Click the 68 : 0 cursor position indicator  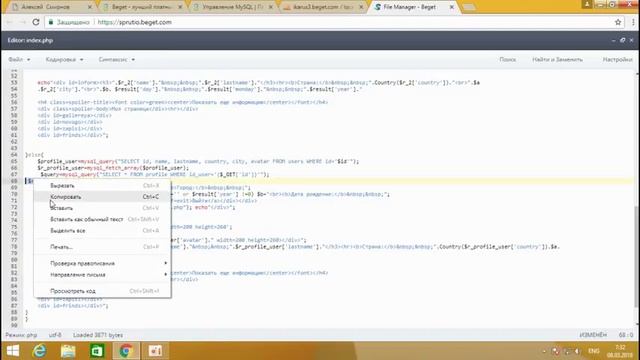click(x=626, y=335)
